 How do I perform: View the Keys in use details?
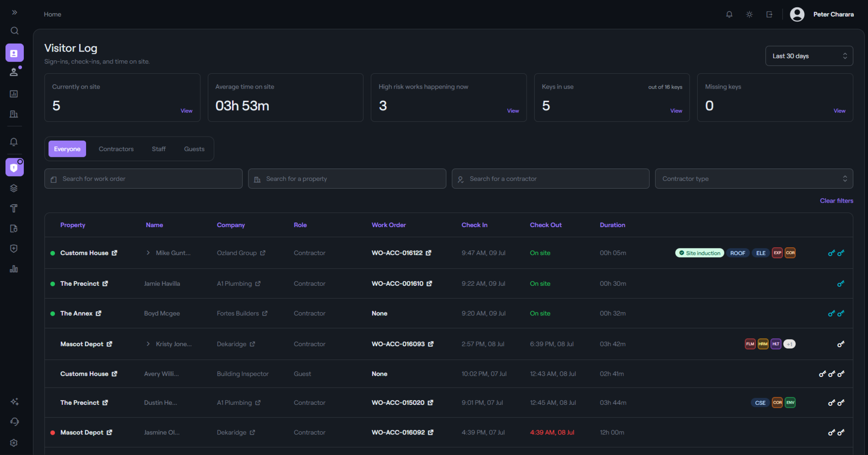point(676,111)
